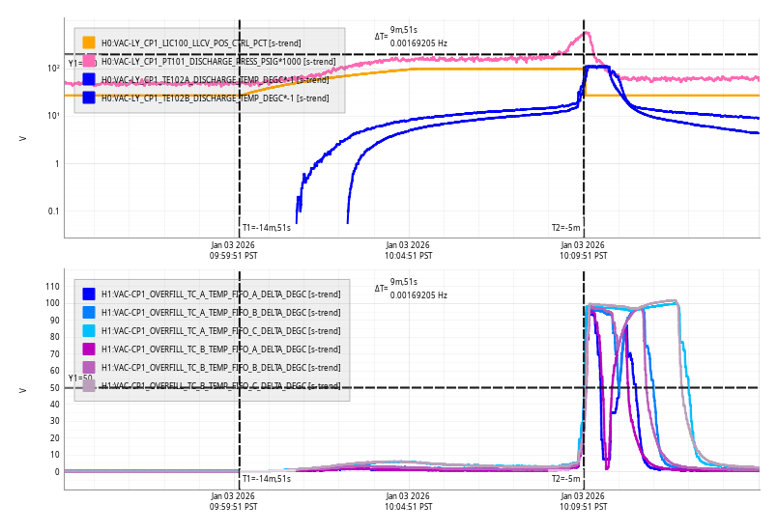Click the T1=-14m,51s cursor label in top plot
The image size is (777, 532).
tap(266, 228)
